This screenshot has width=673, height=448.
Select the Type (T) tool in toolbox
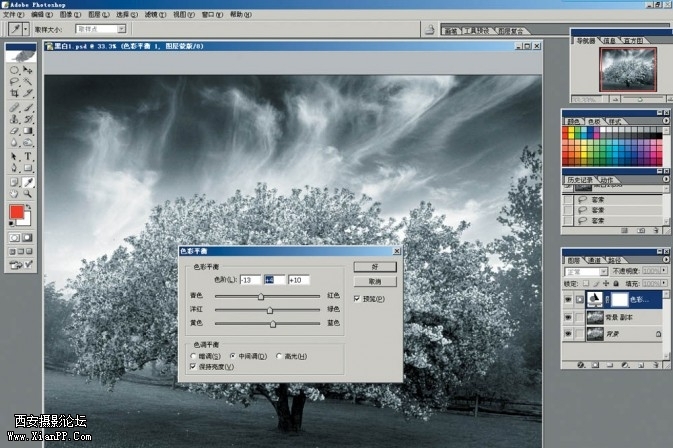(x=29, y=156)
